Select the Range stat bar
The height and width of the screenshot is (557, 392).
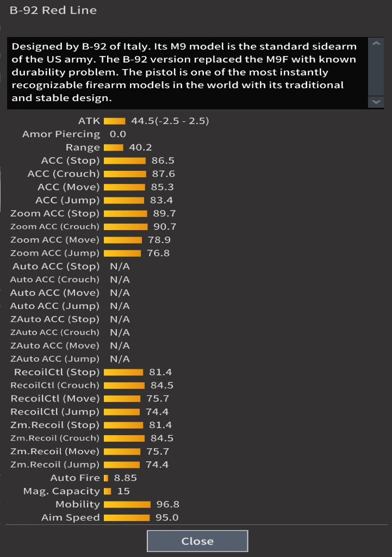pyautogui.click(x=113, y=147)
